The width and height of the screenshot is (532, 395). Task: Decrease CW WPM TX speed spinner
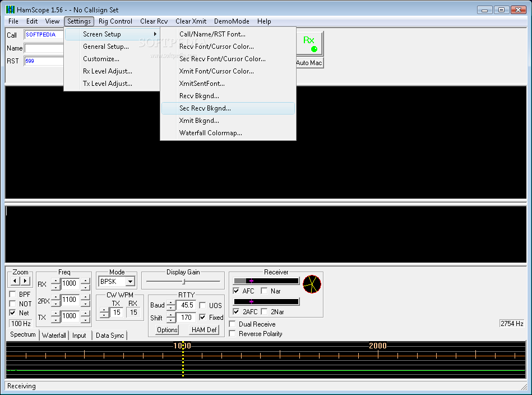104,315
